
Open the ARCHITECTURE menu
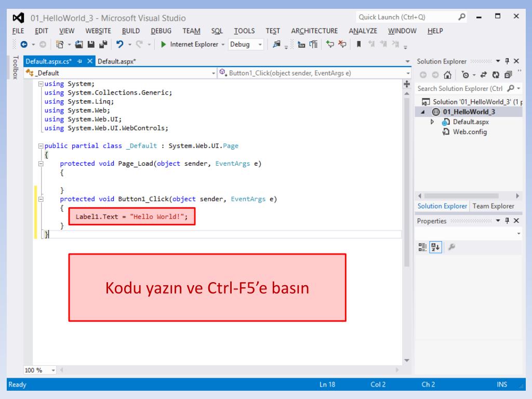click(314, 31)
